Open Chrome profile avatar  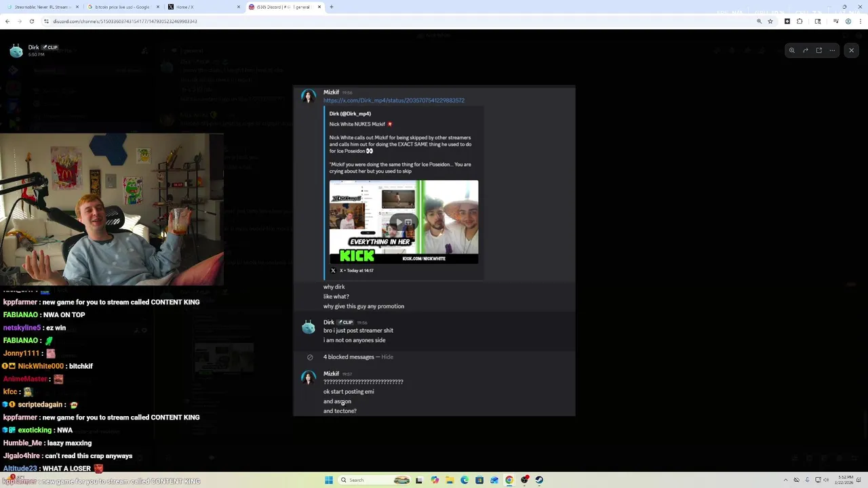point(848,21)
